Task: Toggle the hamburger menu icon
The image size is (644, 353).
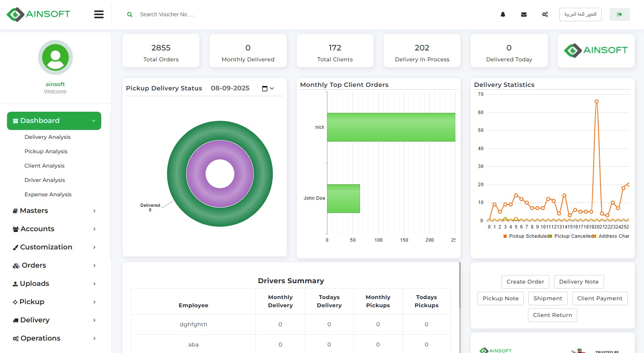Action: click(x=99, y=14)
